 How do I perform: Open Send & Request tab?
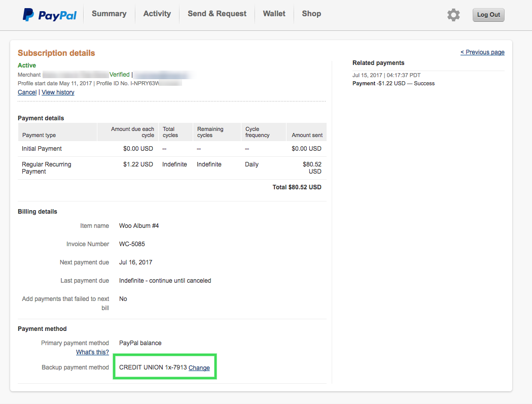[x=217, y=14]
